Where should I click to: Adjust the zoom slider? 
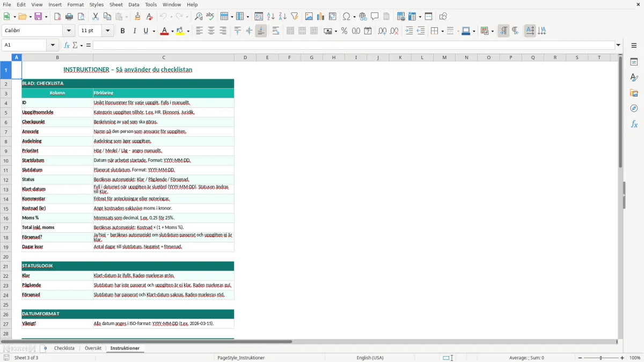click(x=601, y=358)
